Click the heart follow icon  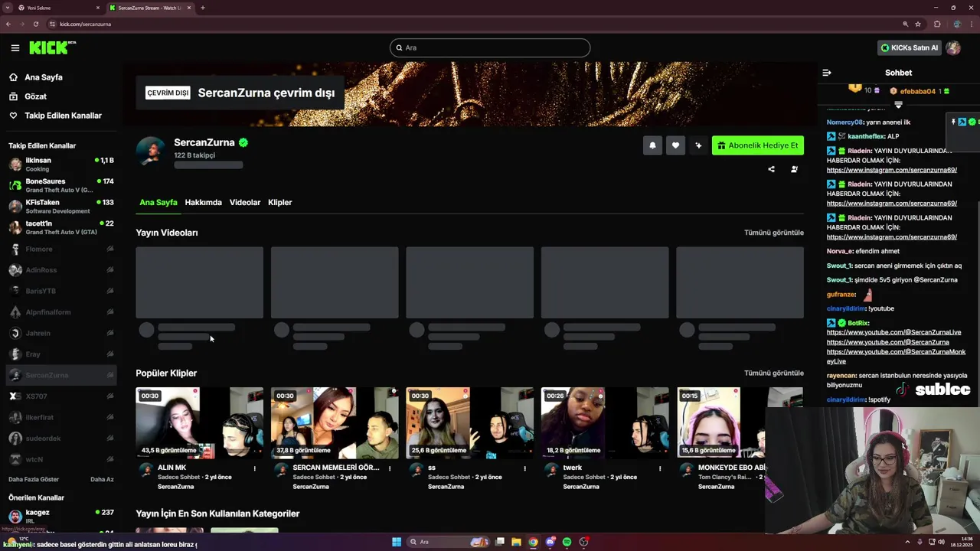click(x=675, y=145)
